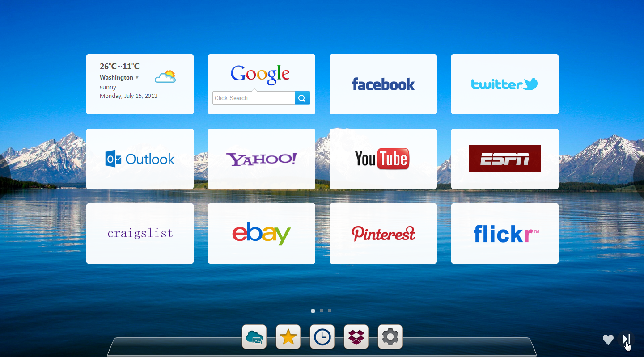Image resolution: width=644 pixels, height=357 pixels.
Task: Open the flickr tile
Action: 505,233
